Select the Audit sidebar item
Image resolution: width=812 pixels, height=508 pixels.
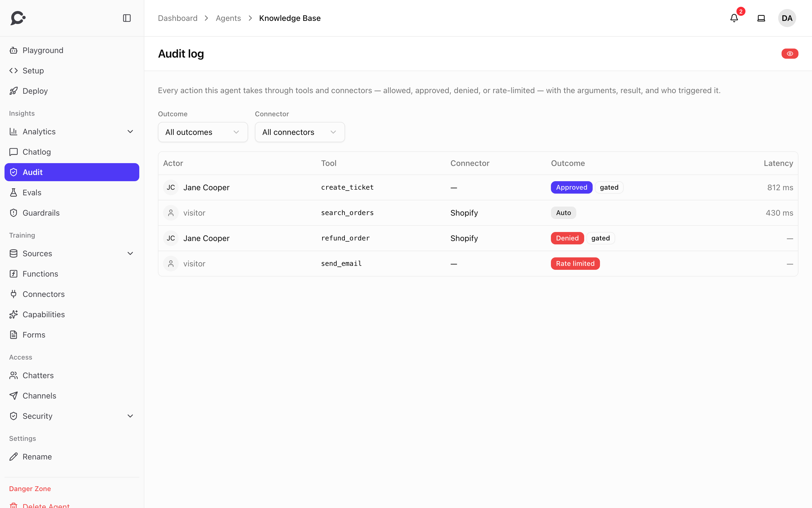(x=72, y=172)
